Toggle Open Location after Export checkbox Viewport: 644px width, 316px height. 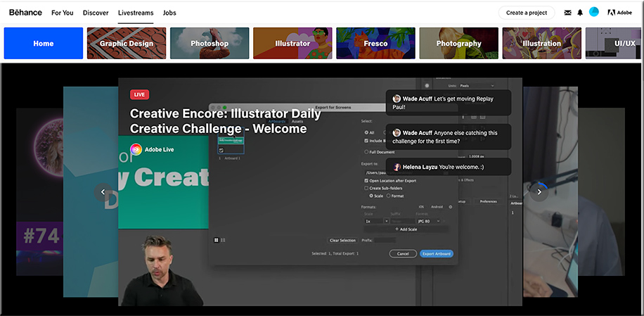pyautogui.click(x=366, y=181)
